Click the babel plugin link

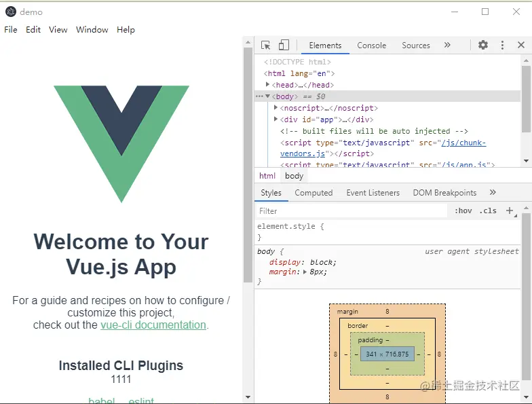(102, 401)
